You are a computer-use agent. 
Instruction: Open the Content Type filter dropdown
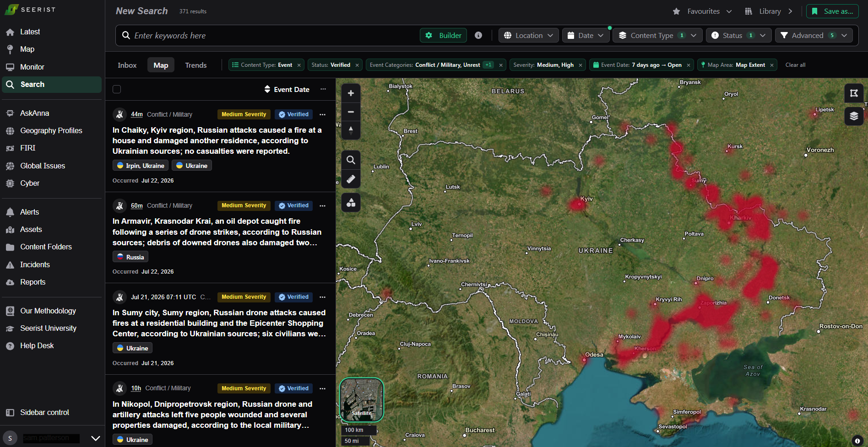657,35
